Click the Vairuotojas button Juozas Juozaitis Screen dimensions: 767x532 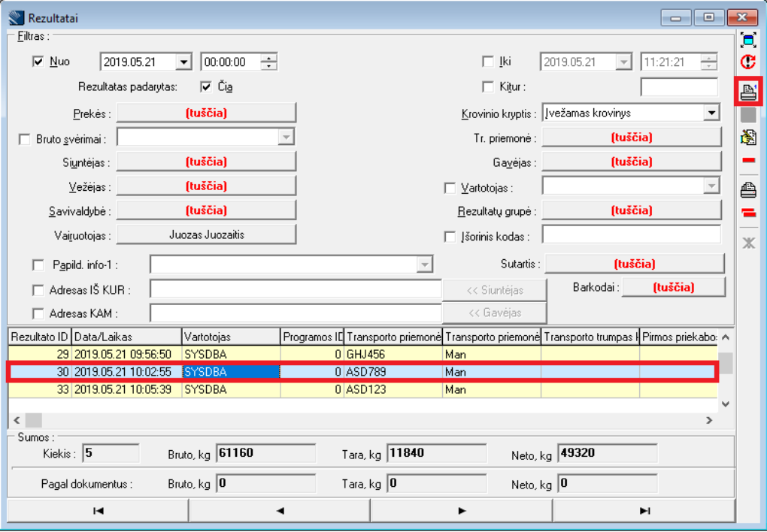pos(206,234)
